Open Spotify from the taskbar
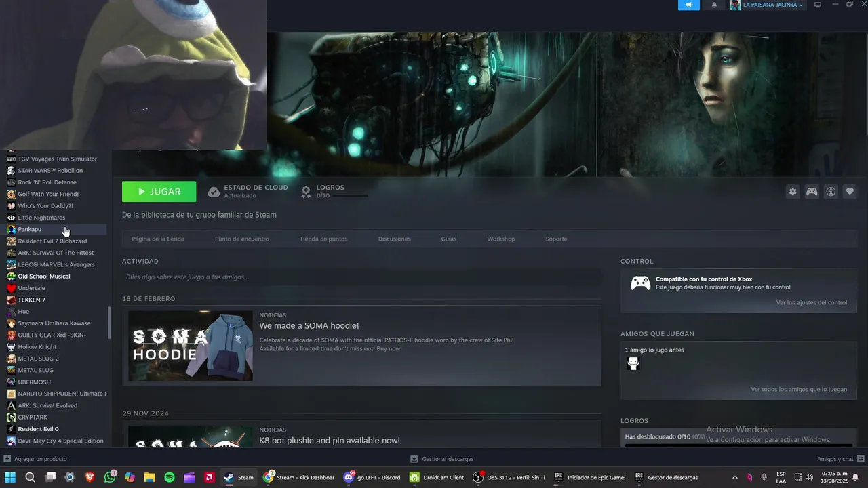This screenshot has height=488, width=868. pos(170,477)
